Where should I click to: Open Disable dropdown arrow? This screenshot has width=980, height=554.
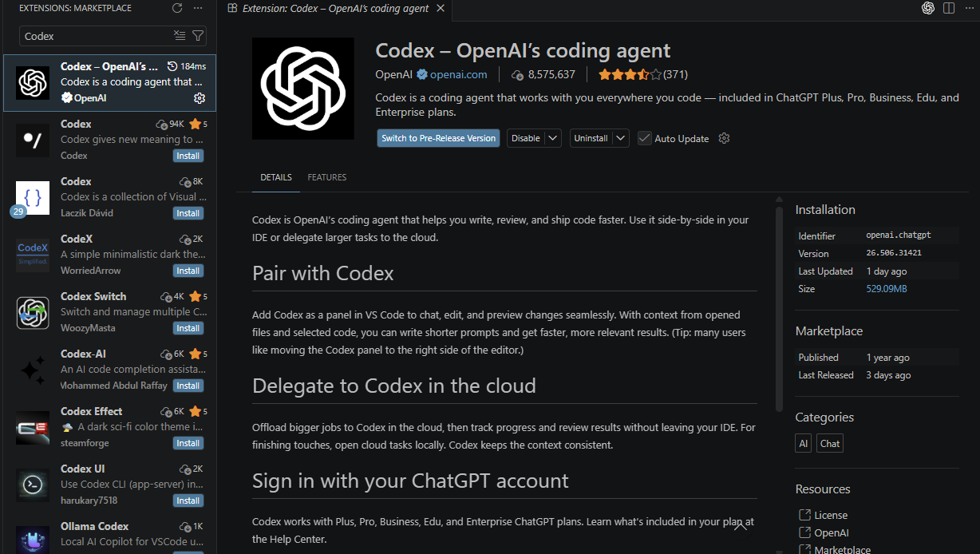[x=553, y=138]
